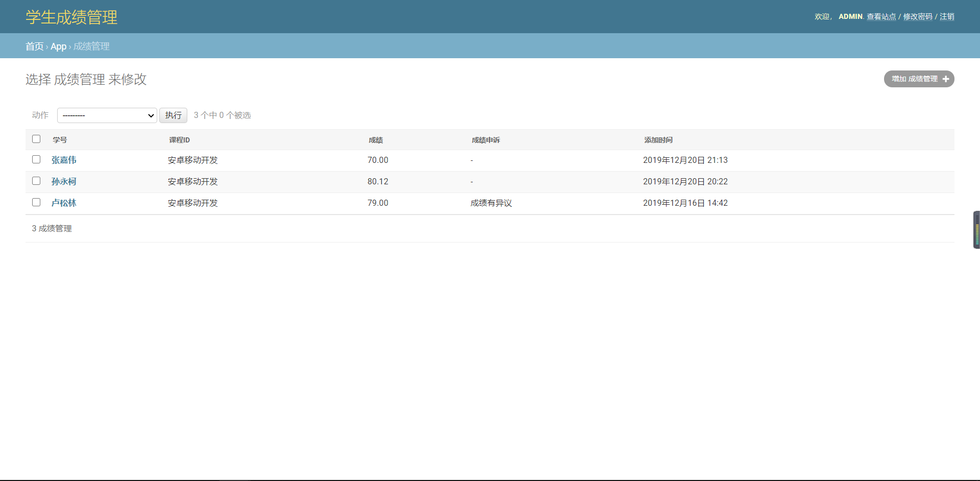Screen dimensions: 980x481
Task: Click the 成绩有异议 appeal cell
Action: pos(491,203)
